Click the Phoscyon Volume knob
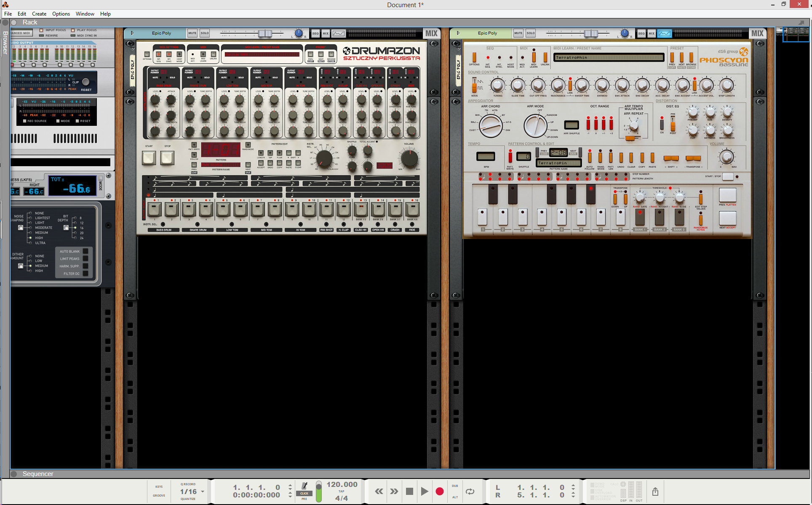This screenshot has height=505, width=812. [726, 157]
